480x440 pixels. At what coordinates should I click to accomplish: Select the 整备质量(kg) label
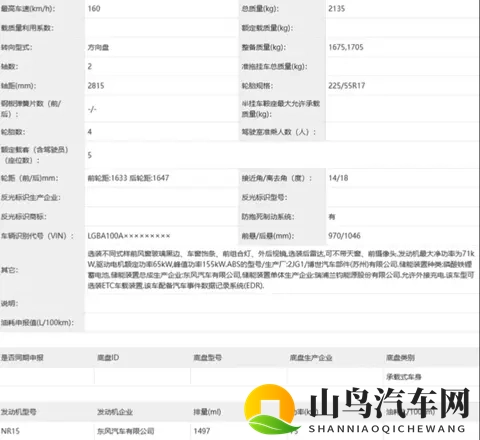coord(264,47)
